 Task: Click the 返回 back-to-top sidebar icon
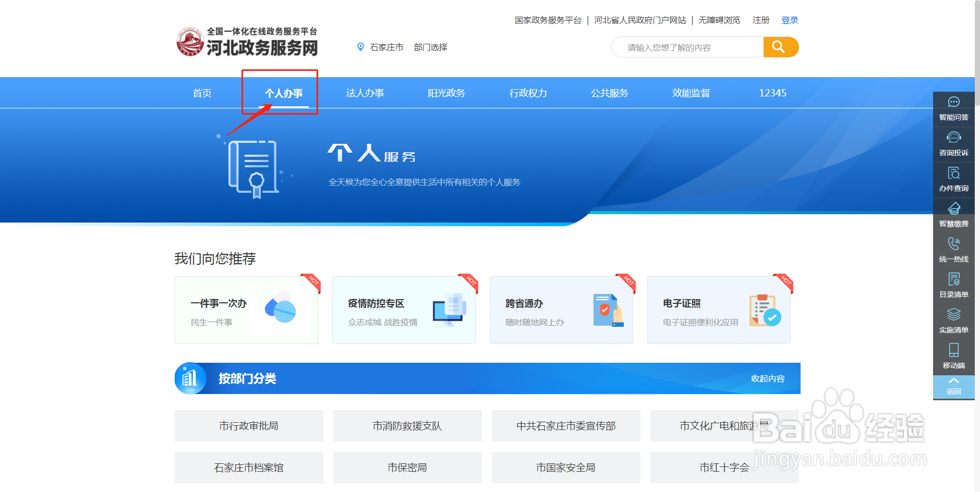coord(953,386)
